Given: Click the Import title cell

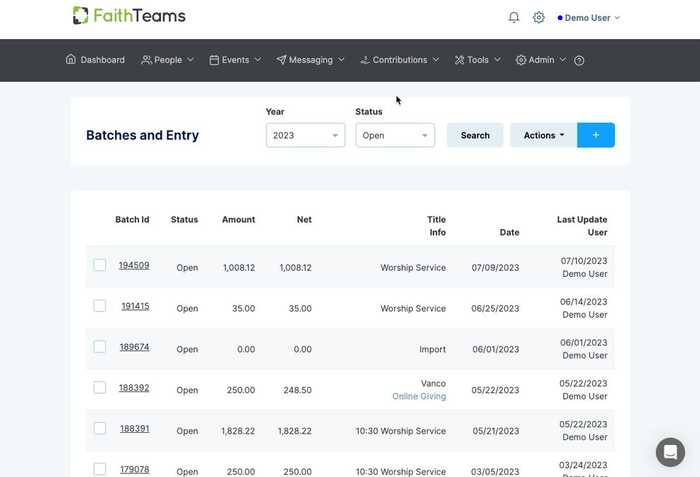Looking at the screenshot, I should pyautogui.click(x=432, y=349).
